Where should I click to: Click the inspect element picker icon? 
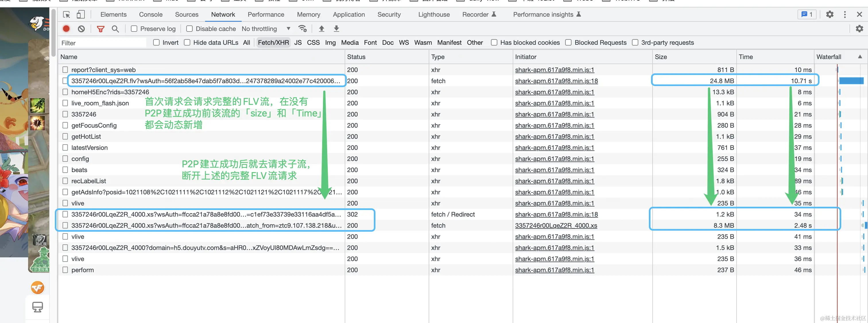click(66, 14)
